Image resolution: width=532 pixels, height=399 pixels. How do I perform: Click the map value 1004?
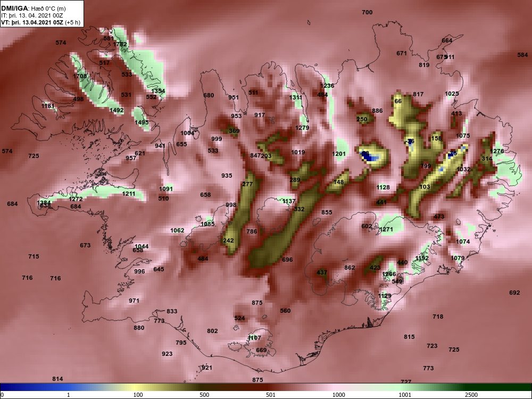pos(187,134)
